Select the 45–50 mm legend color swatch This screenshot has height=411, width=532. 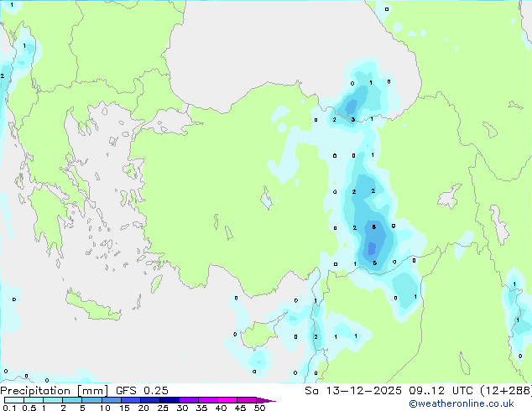(x=247, y=400)
